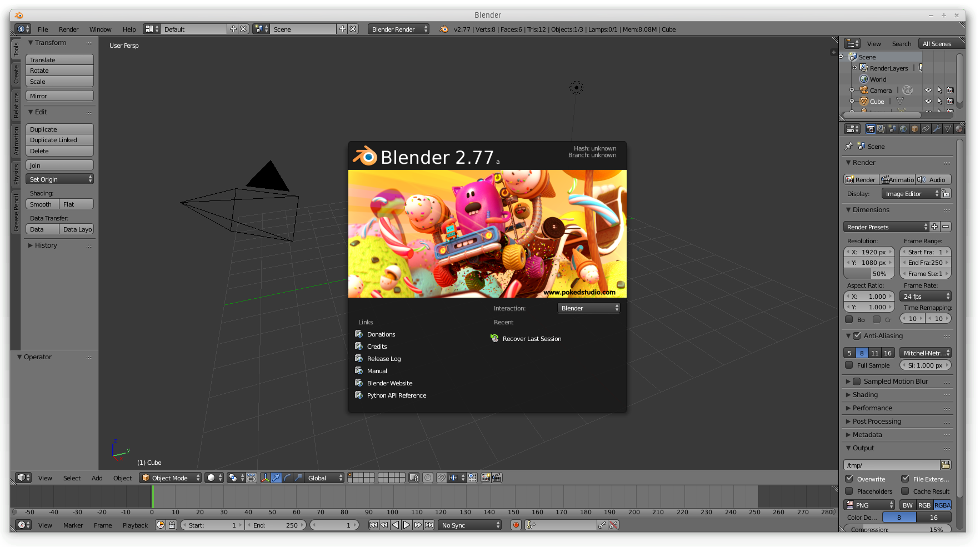
Task: Open the Render properties tab (camera icon)
Action: pyautogui.click(x=870, y=129)
